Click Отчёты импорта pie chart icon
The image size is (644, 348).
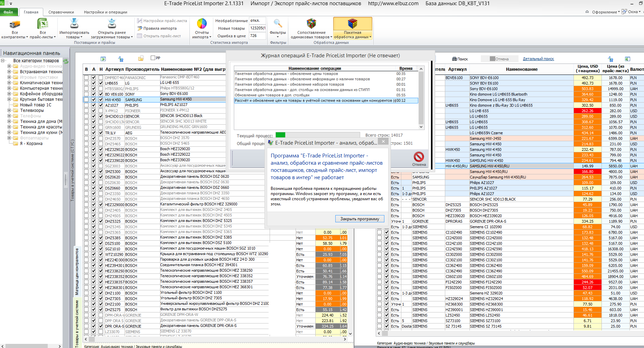tap(202, 23)
